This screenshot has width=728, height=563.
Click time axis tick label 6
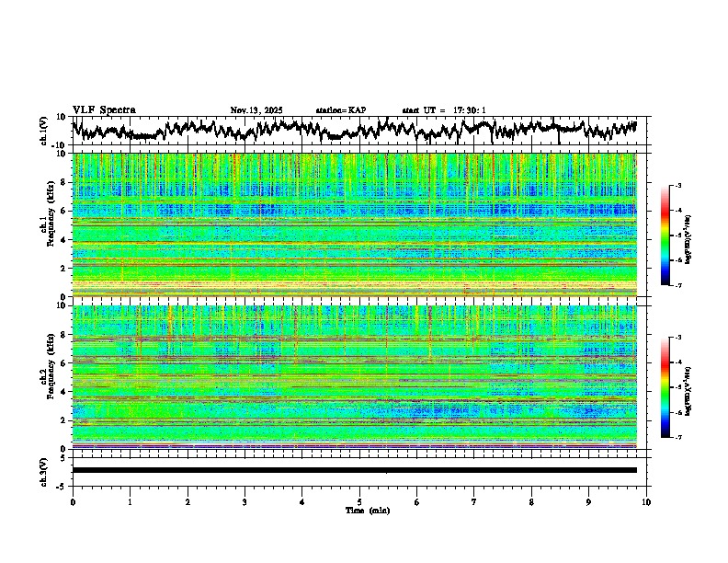point(417,502)
